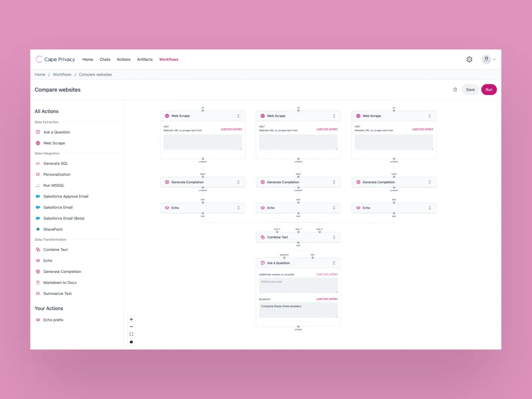The height and width of the screenshot is (399, 532).
Task: Toggle the canvas lock interactivity button
Action: click(131, 342)
